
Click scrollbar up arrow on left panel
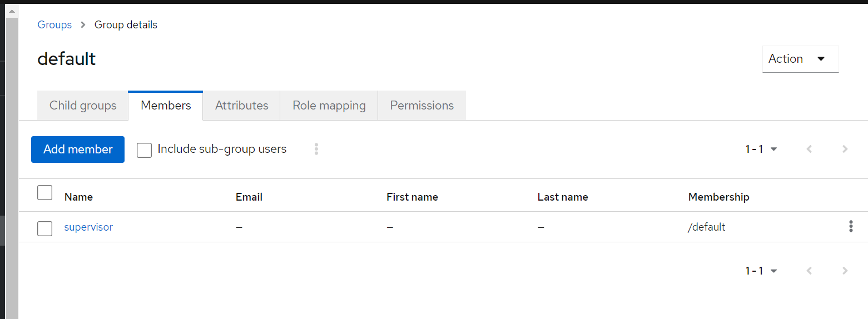click(x=12, y=11)
